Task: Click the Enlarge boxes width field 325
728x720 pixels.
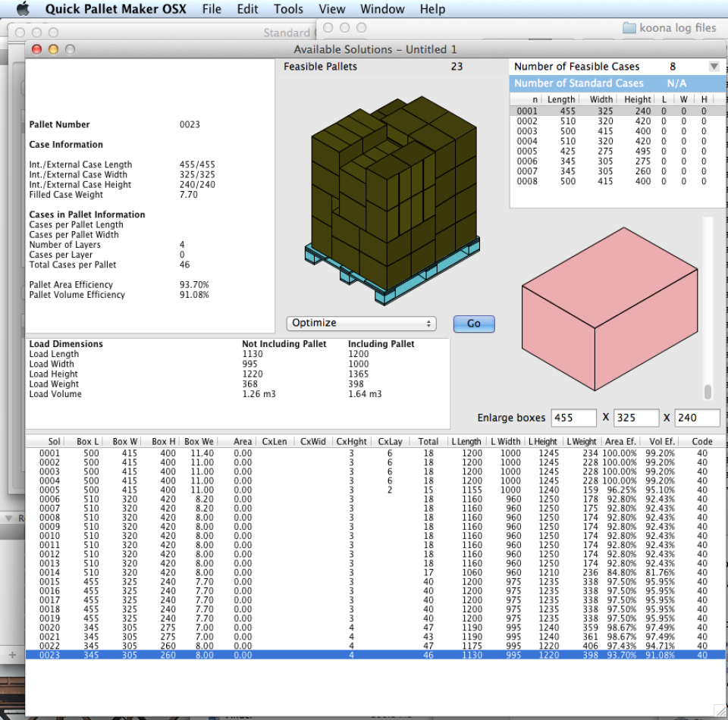Action: click(x=635, y=418)
